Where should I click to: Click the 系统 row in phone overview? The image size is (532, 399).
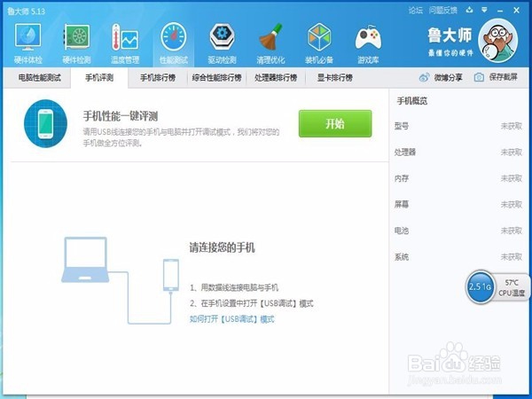pyautogui.click(x=458, y=257)
